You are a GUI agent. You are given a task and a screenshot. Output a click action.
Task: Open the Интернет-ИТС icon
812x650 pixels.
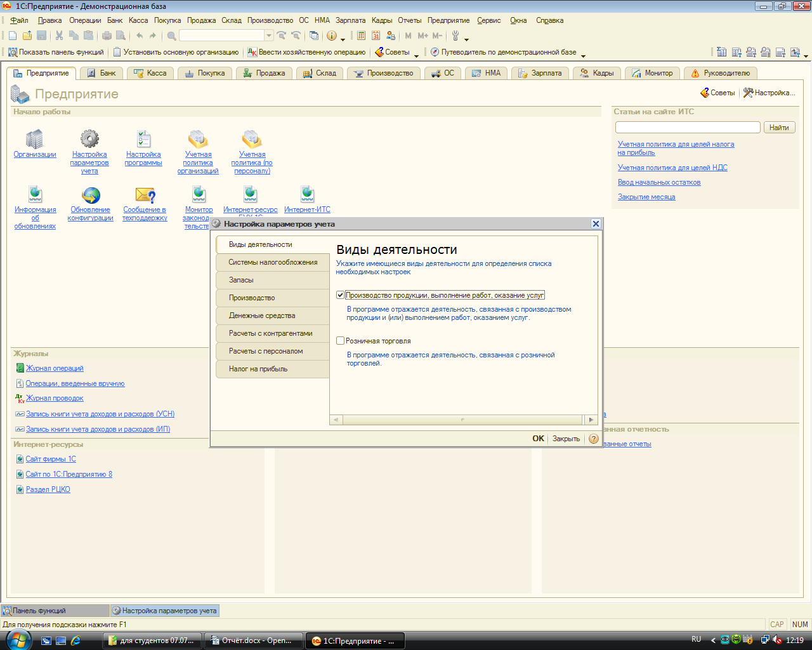(x=308, y=194)
